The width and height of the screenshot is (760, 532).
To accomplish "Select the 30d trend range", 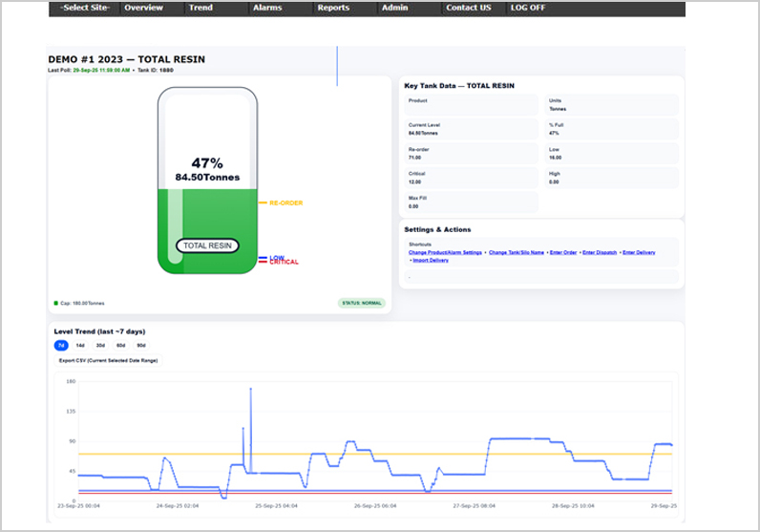I will pyautogui.click(x=100, y=346).
